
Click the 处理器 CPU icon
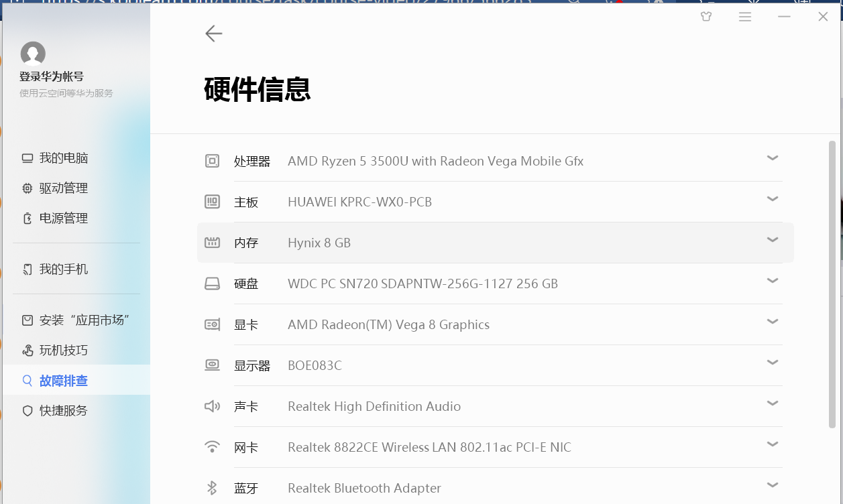[x=212, y=161]
